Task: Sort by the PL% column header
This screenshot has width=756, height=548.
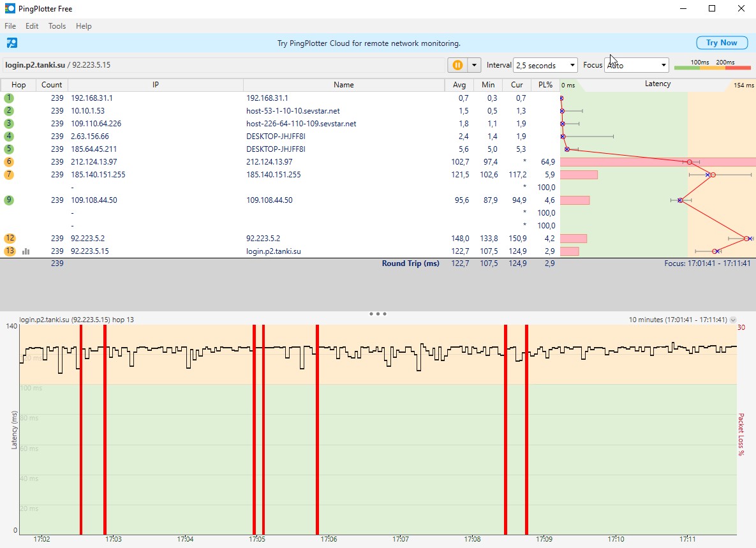Action: click(x=545, y=85)
